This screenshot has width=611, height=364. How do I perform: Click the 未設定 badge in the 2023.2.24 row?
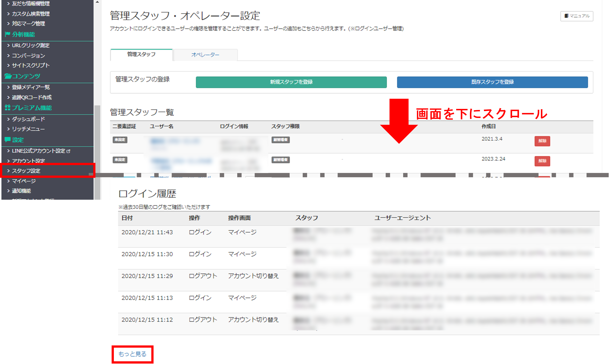(x=120, y=160)
